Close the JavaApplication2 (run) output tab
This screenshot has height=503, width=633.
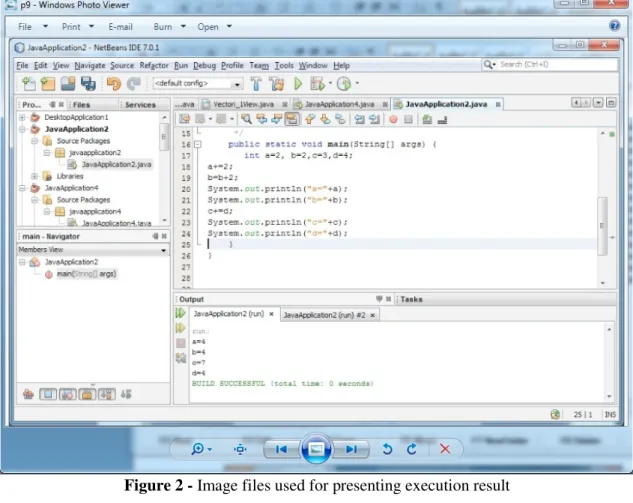(x=272, y=314)
